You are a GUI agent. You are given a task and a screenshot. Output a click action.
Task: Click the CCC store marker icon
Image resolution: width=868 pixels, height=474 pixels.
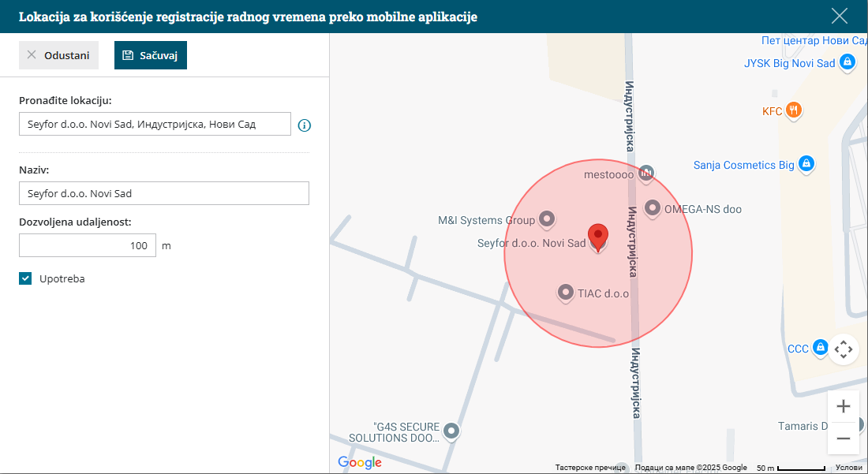pyautogui.click(x=821, y=348)
